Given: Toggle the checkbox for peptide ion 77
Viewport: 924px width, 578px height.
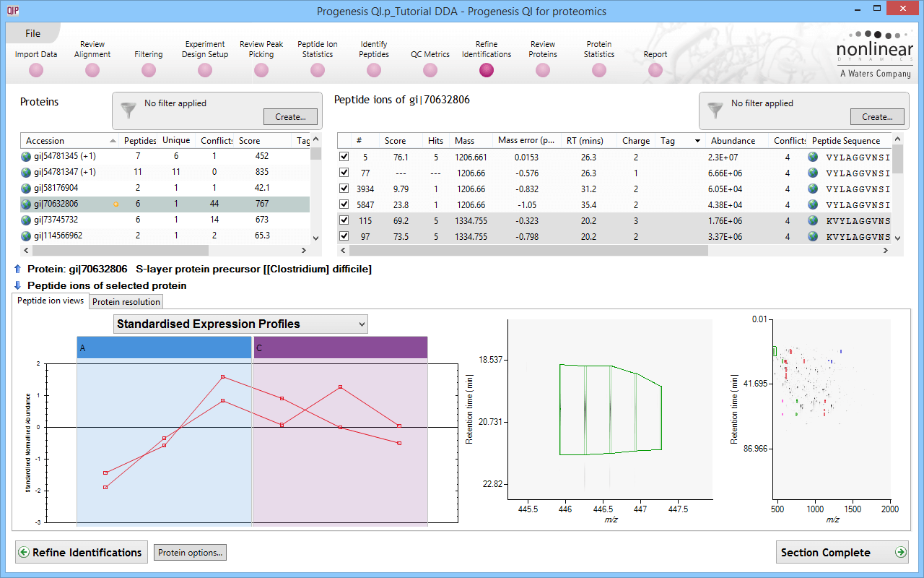Looking at the screenshot, I should (x=344, y=173).
